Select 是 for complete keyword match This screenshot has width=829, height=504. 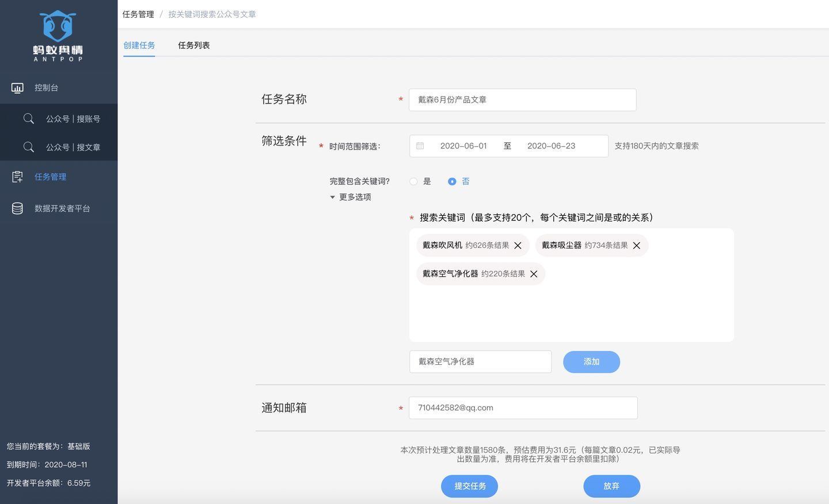(x=413, y=181)
